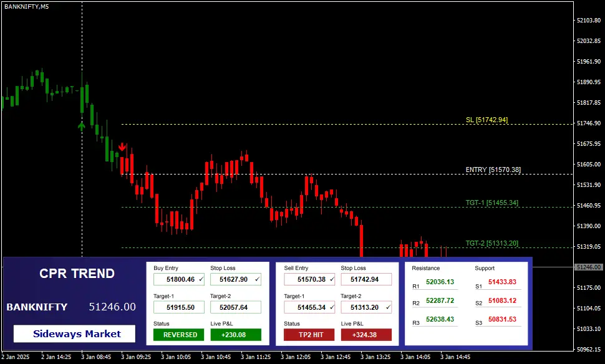Click the 2 Jan 14:25 time axis label
The height and width of the screenshot is (364, 605).
pos(56,357)
